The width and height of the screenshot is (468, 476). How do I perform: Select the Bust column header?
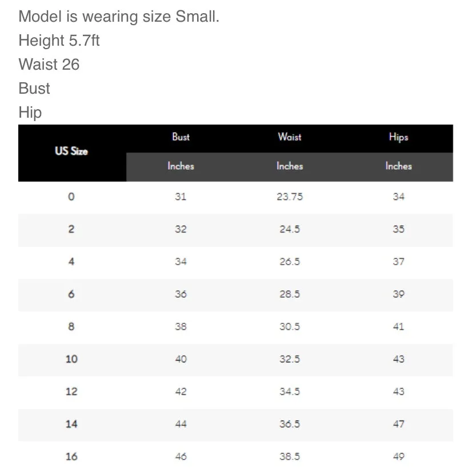tap(181, 137)
